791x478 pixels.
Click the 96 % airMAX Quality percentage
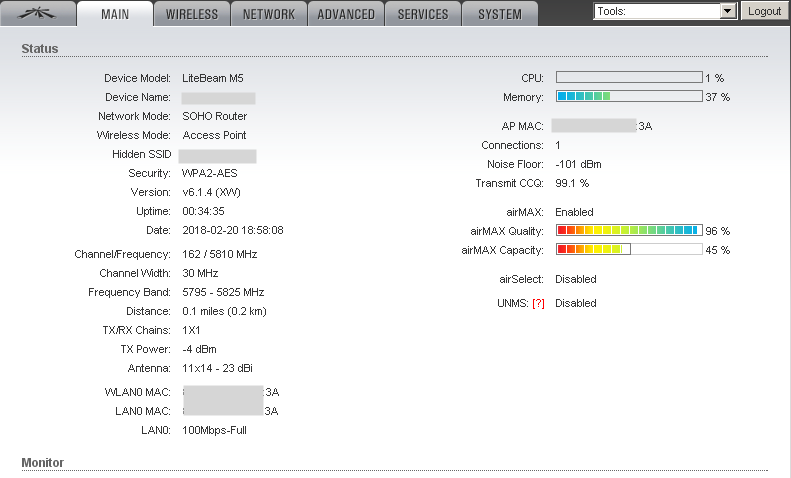pyautogui.click(x=717, y=231)
